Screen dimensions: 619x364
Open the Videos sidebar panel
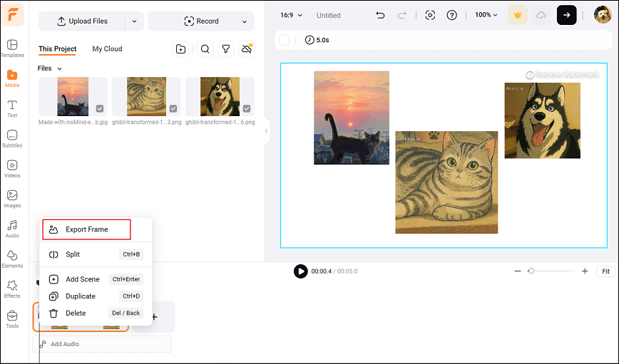[x=12, y=169]
